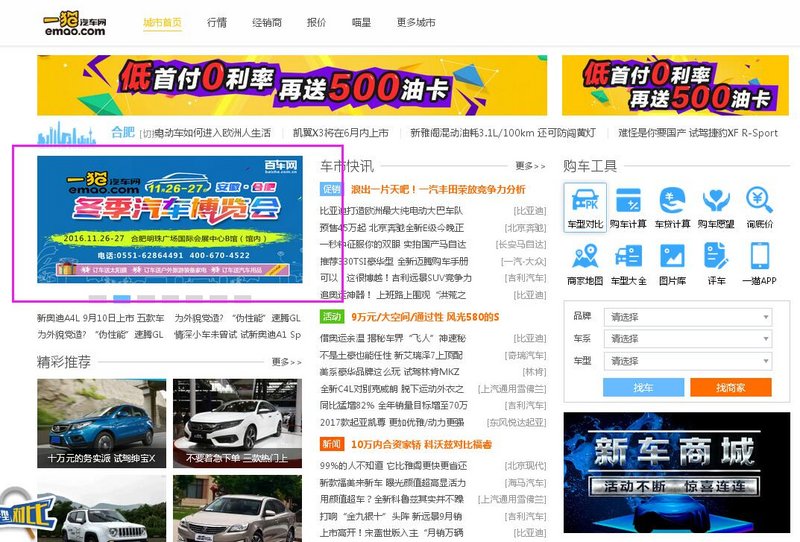Open the 经销商 navigation tab
The height and width of the screenshot is (542, 800).
pyautogui.click(x=267, y=22)
